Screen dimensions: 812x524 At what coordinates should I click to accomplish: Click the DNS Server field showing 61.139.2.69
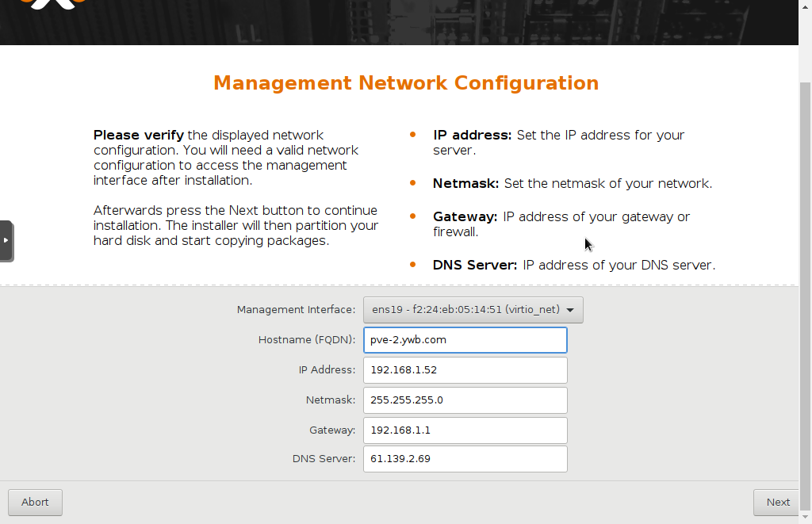(x=465, y=458)
